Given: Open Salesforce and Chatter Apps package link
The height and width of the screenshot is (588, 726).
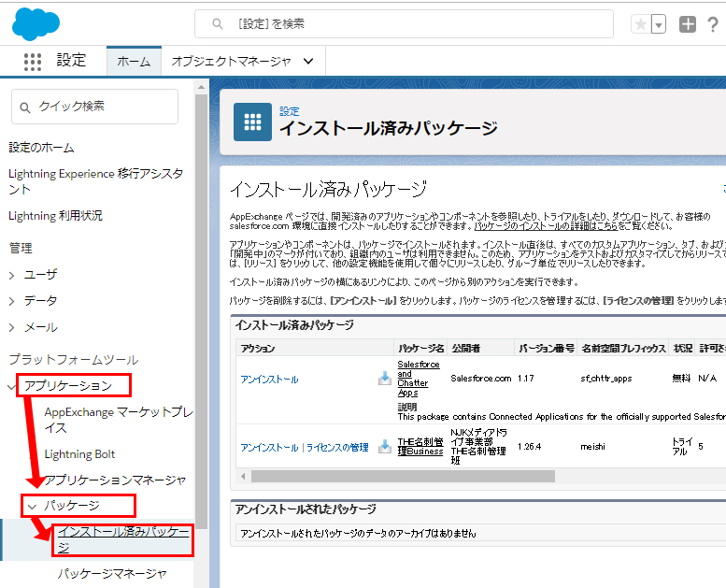Looking at the screenshot, I should 419,379.
